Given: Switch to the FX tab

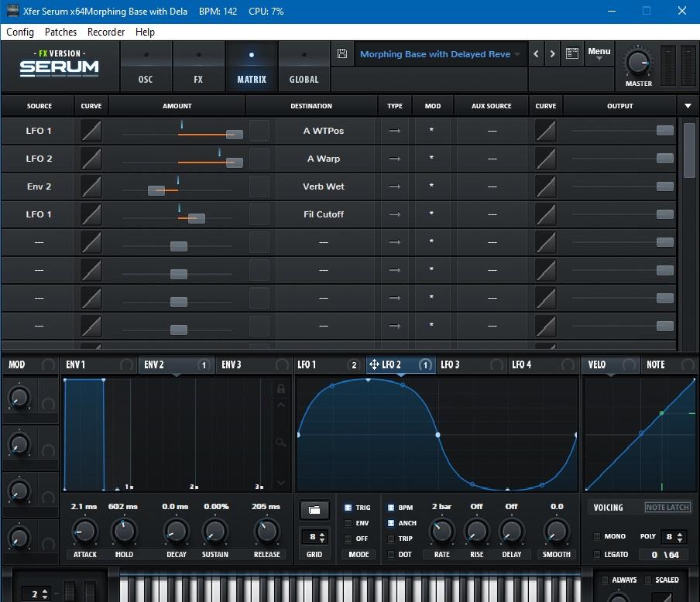Looking at the screenshot, I should pos(198,67).
